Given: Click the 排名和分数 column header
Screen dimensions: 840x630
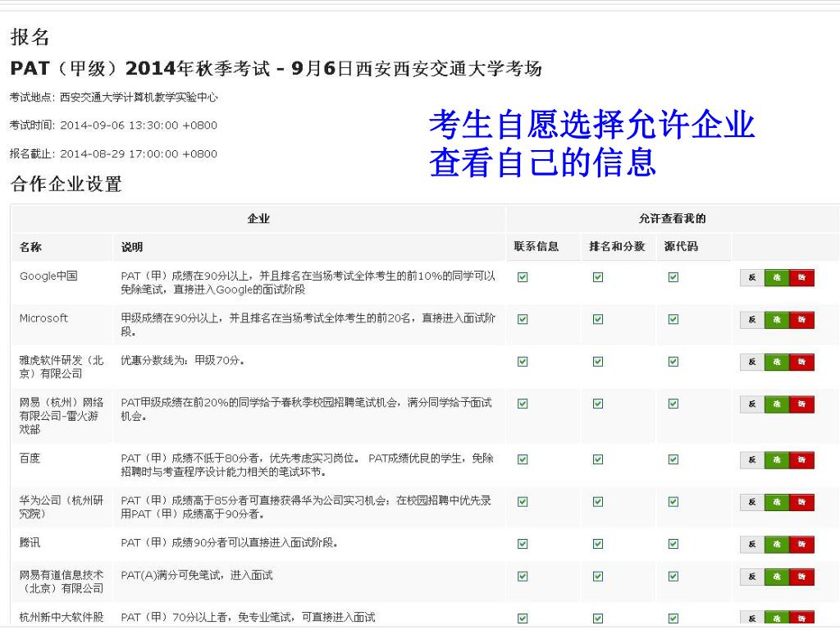Looking at the screenshot, I should coord(617,246).
